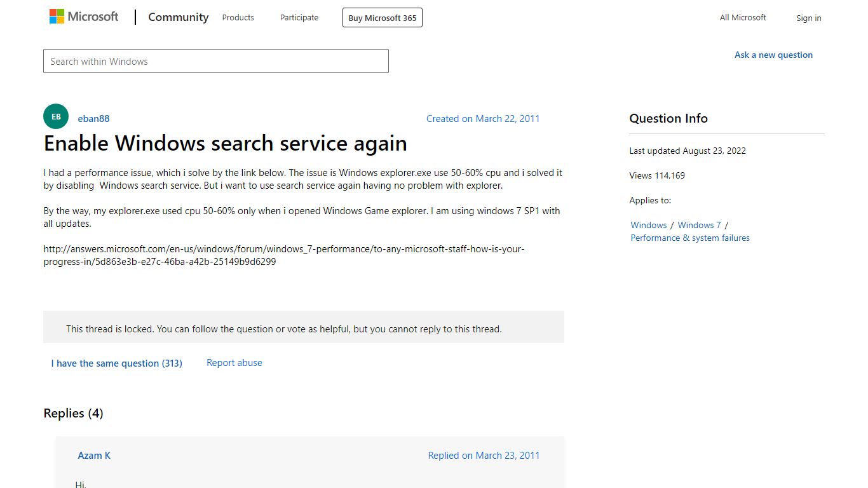Click Last updated August 23, 2022 text
This screenshot has width=868, height=488.
click(x=688, y=151)
